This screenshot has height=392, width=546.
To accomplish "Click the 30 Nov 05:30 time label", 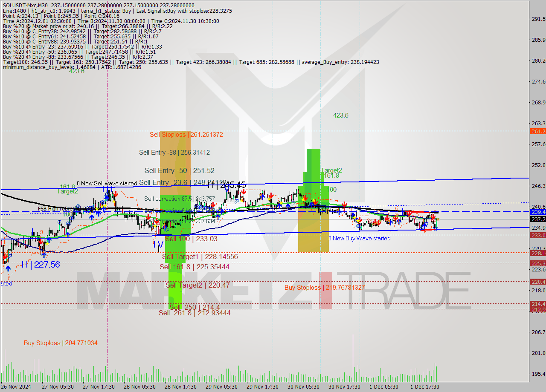I will (303, 387).
